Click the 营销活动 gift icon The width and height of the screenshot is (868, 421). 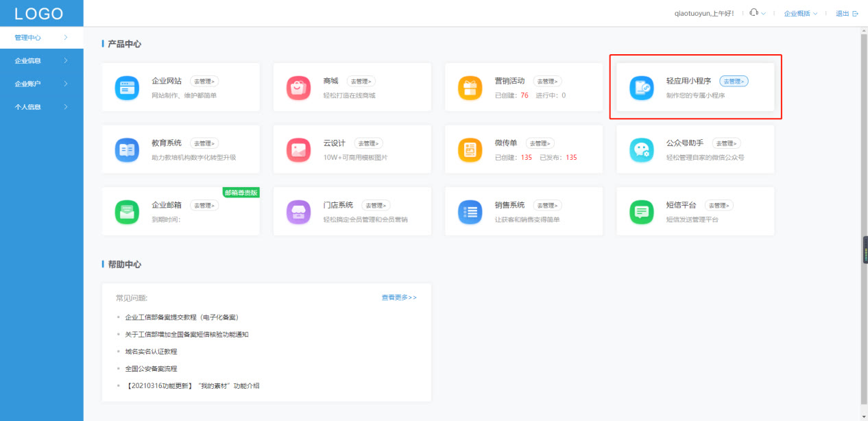click(x=470, y=88)
